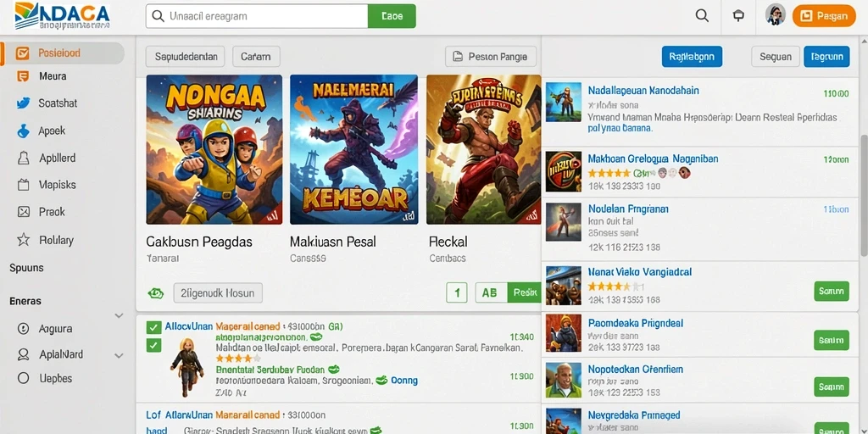The height and width of the screenshot is (434, 868).
Task: Click the Apbllerd bell icon
Action: click(x=23, y=159)
